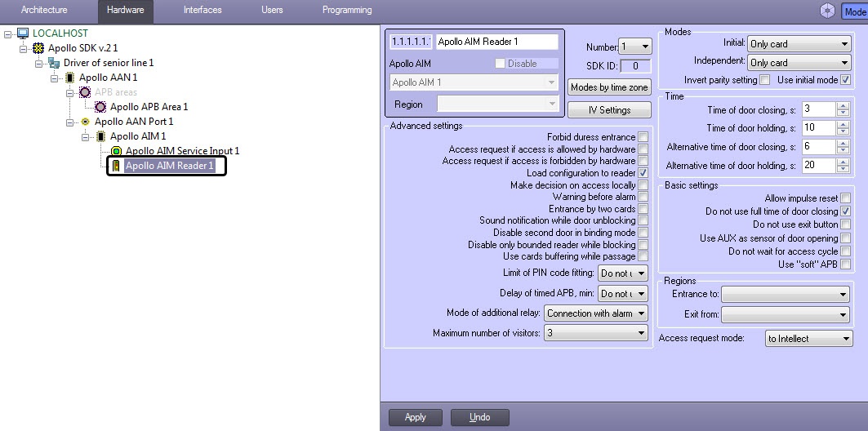
Task: Click Modes by time zone button
Action: click(x=609, y=87)
